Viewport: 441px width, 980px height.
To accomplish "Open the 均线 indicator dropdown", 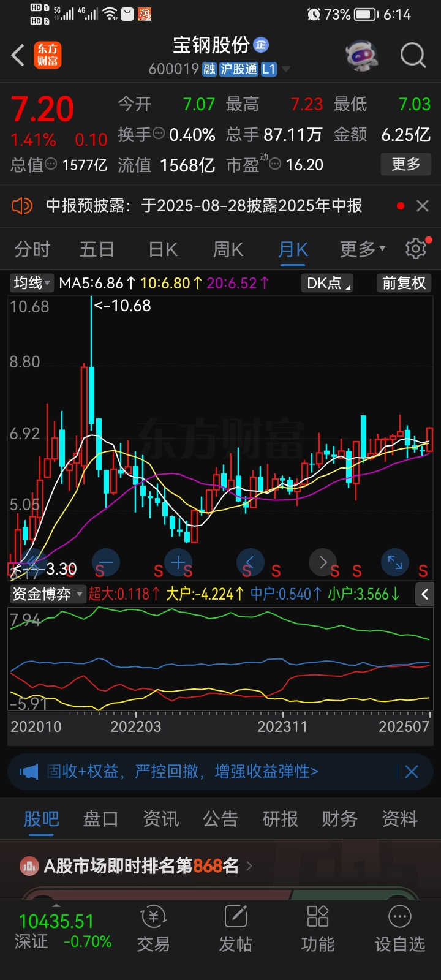I will tap(32, 283).
